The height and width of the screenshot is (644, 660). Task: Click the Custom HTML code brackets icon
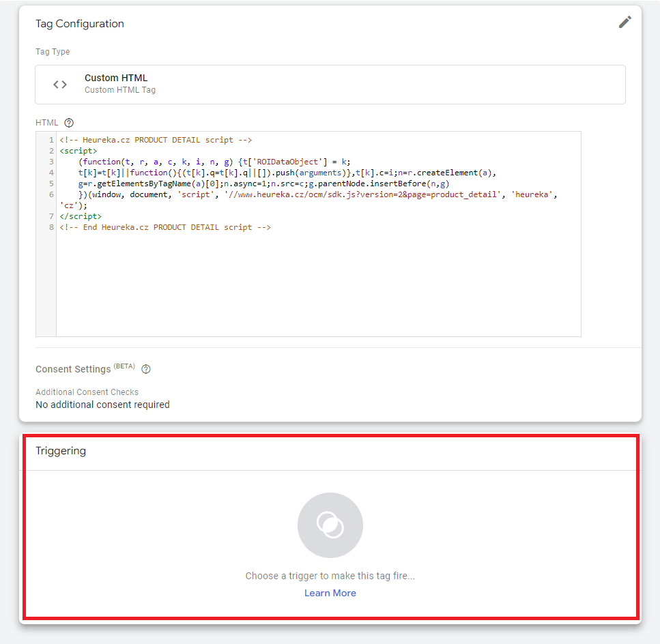pos(60,85)
